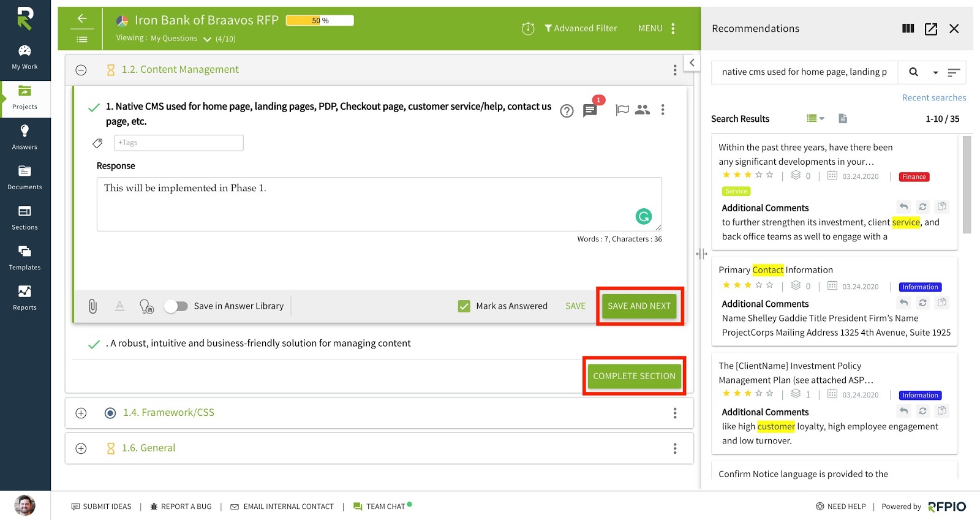
Task: Open 1.2 Content Management three-dot menu
Action: [675, 70]
